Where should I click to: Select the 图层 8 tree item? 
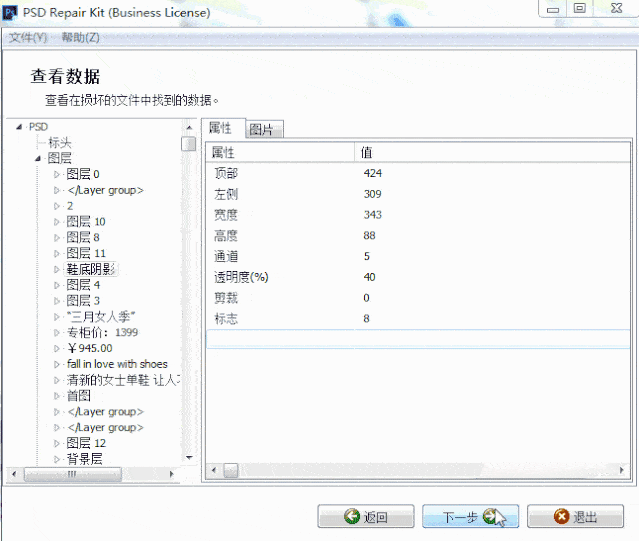coord(83,238)
